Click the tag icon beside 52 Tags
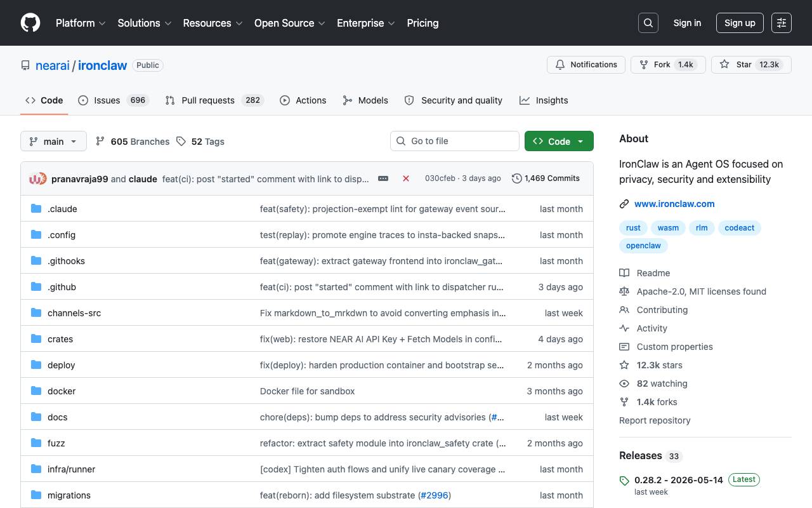 (x=181, y=141)
